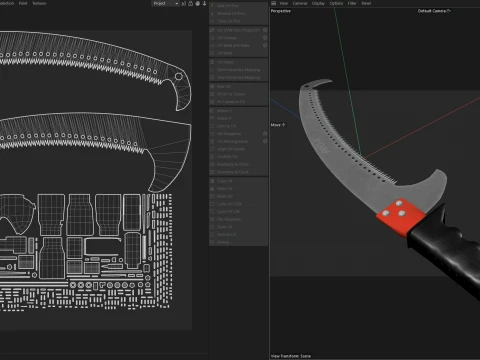The width and height of the screenshot is (480, 360).
Task: Open options gear for UV Unwrap
Action: click(x=265, y=38)
